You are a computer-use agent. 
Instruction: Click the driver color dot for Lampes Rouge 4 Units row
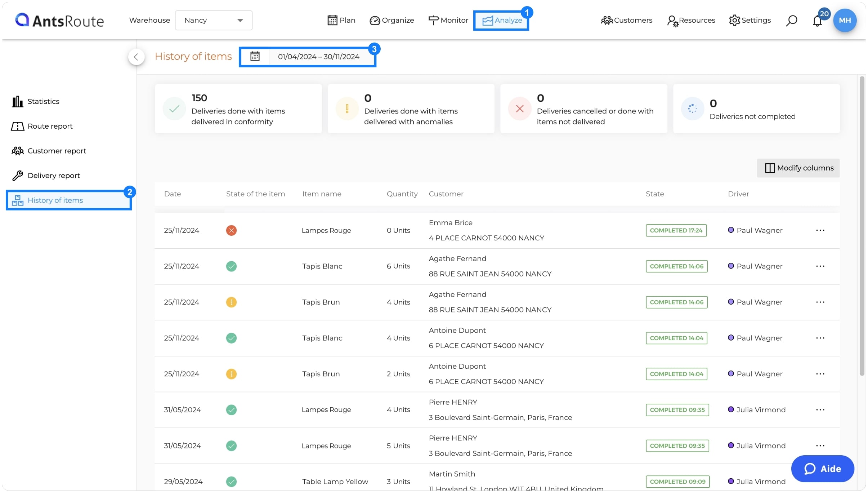point(731,409)
